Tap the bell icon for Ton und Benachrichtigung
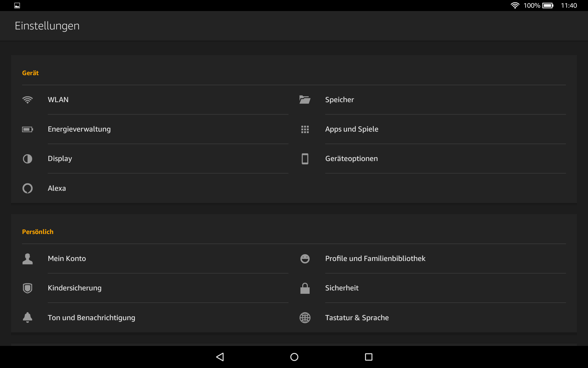588x368 pixels. (x=28, y=318)
